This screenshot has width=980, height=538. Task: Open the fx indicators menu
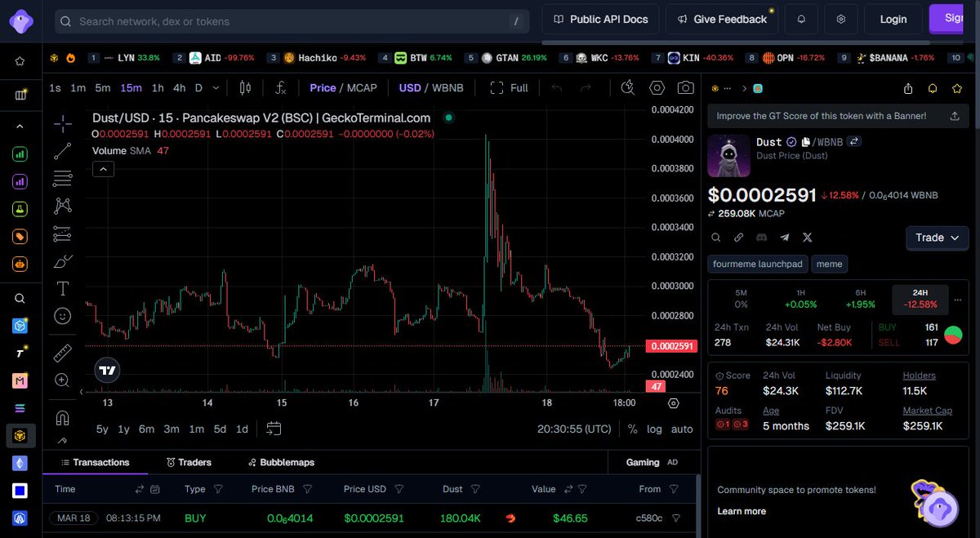click(x=280, y=87)
